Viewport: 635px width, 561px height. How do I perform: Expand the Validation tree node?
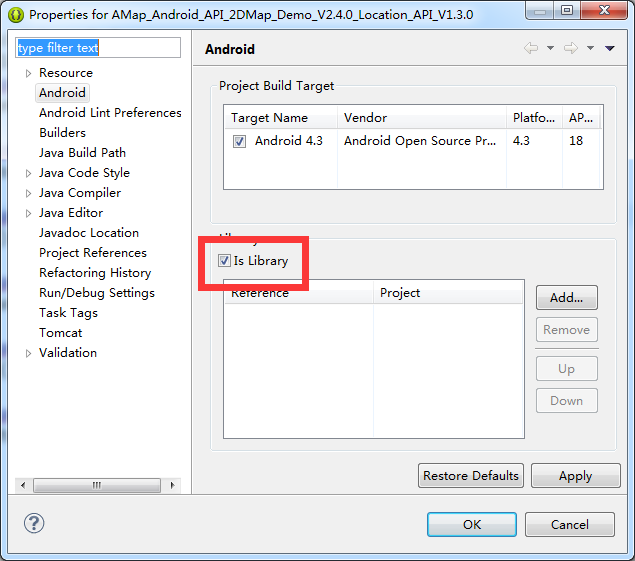pyautogui.click(x=28, y=353)
